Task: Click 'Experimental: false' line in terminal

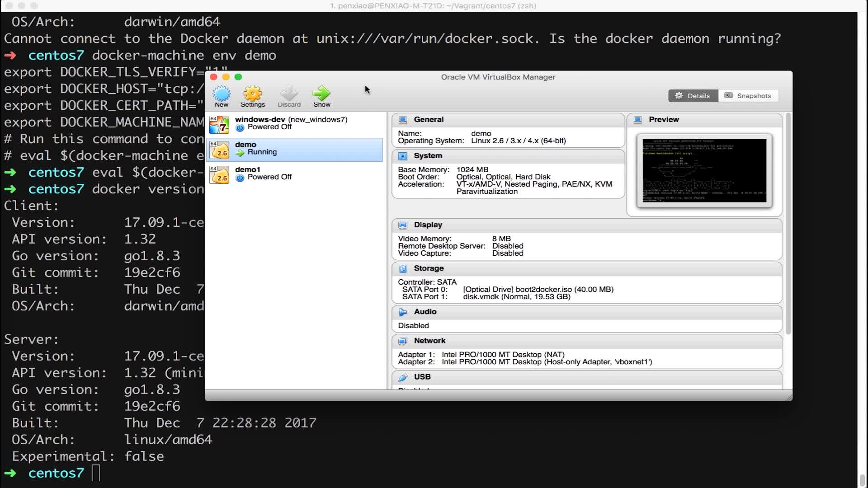Action: pyautogui.click(x=88, y=456)
